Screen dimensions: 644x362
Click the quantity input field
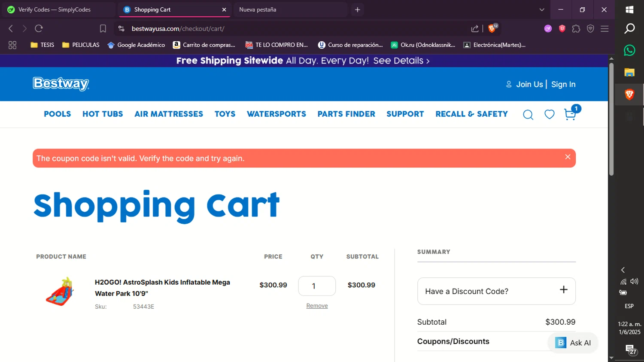click(x=317, y=286)
